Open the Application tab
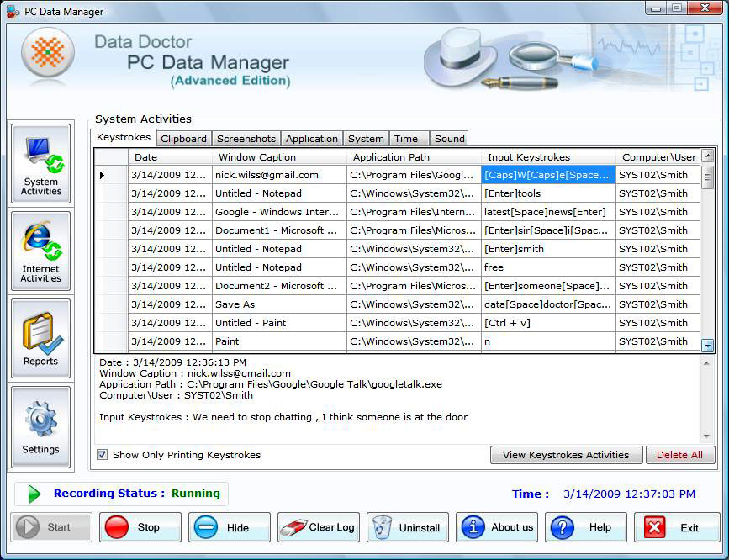This screenshot has height=560, width=729. 311,138
